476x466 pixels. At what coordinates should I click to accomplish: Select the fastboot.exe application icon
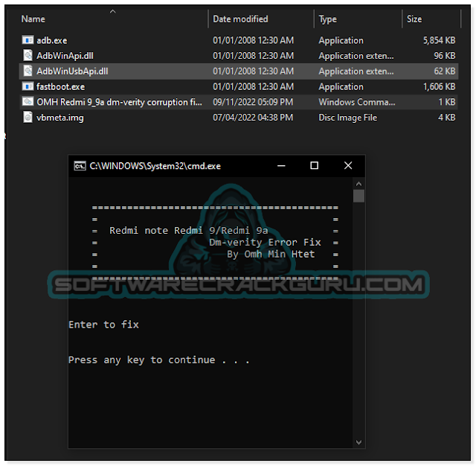click(28, 86)
